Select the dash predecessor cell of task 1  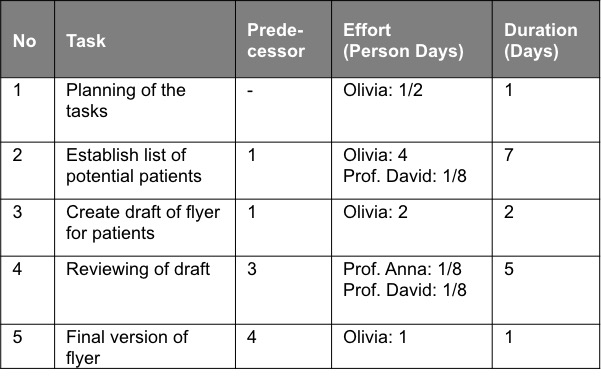283,110
